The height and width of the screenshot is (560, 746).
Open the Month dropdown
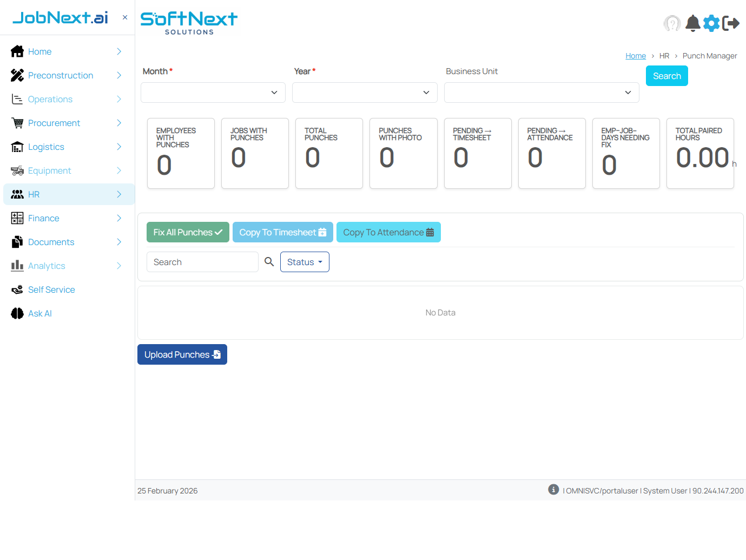click(213, 92)
